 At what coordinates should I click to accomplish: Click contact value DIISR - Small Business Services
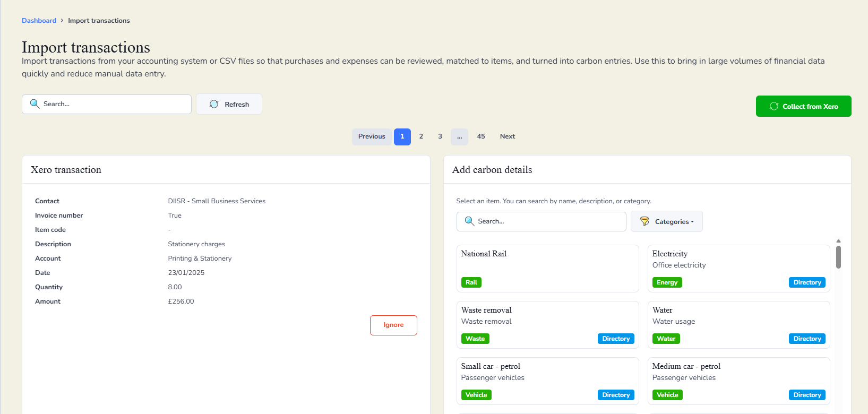tap(217, 201)
